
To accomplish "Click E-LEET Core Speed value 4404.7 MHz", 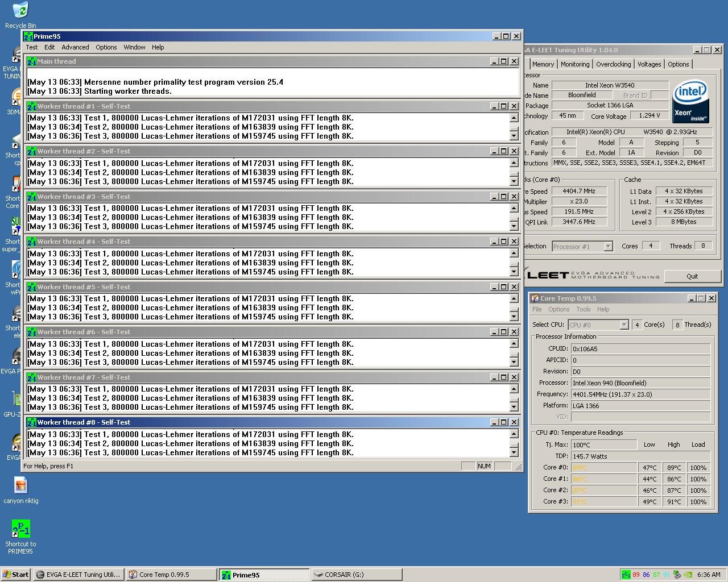I will point(578,192).
